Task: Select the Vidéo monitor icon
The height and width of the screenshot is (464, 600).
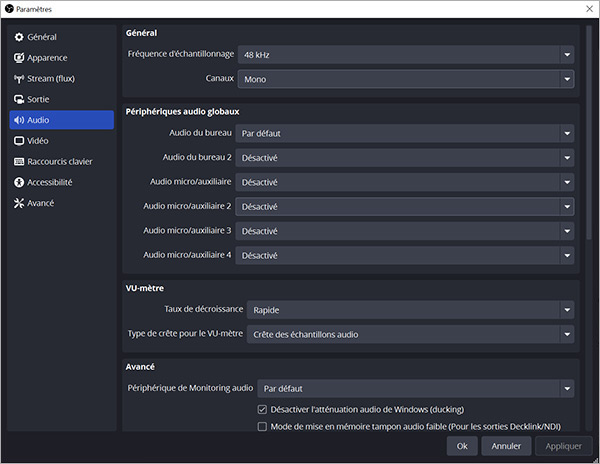Action: tap(19, 141)
